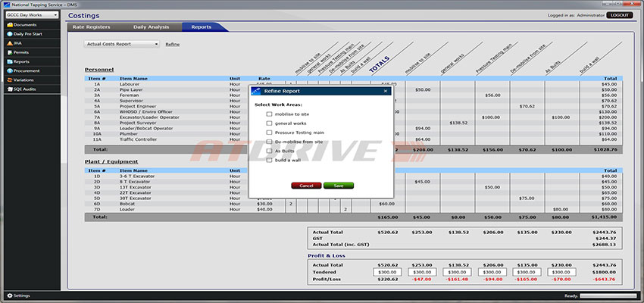This screenshot has width=644, height=303.
Task: Click the green Save button
Action: 339,186
